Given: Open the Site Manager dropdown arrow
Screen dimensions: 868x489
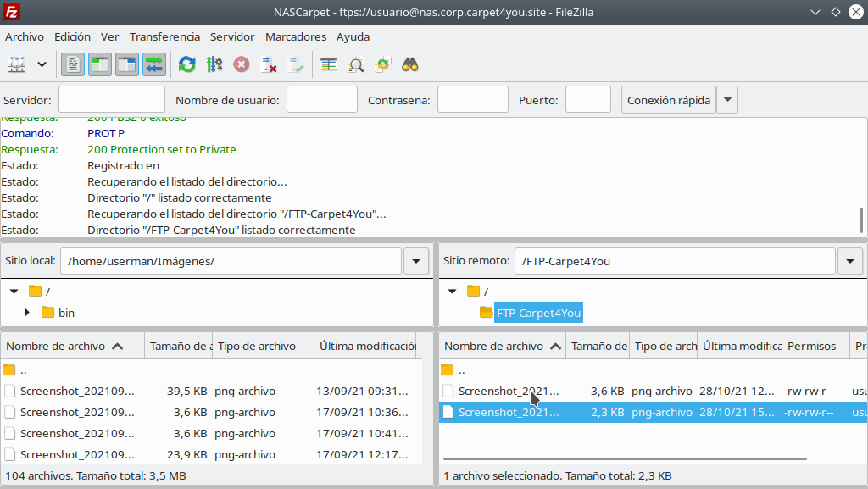Looking at the screenshot, I should coord(42,64).
